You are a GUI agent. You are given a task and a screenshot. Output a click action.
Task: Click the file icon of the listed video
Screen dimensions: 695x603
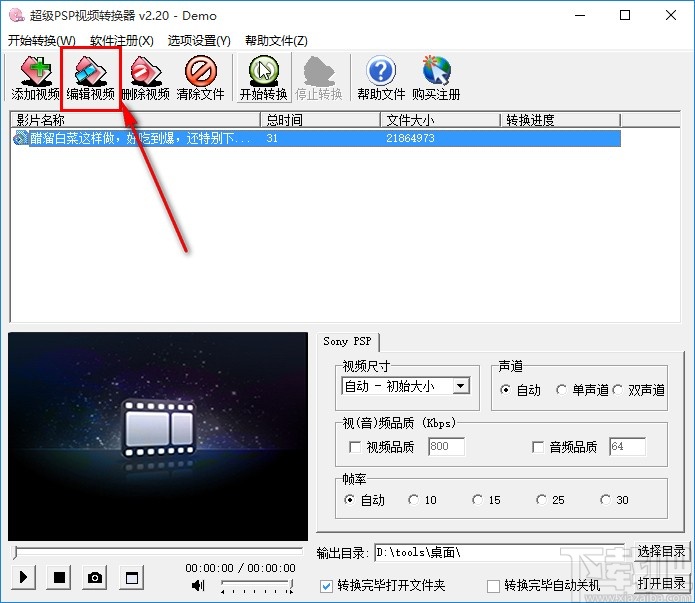20,138
